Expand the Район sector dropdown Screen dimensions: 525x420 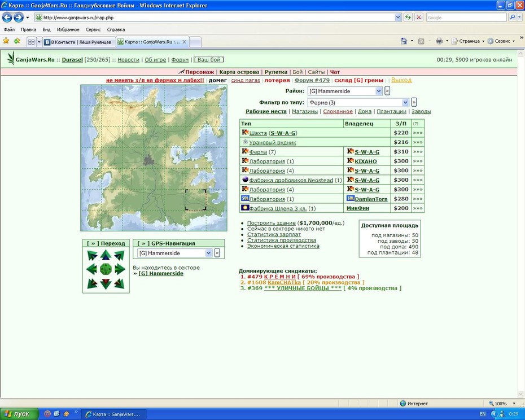click(x=378, y=91)
